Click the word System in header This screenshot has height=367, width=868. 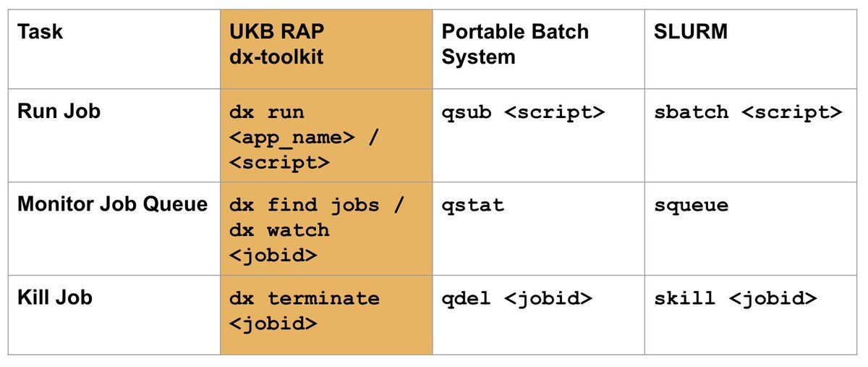[478, 57]
